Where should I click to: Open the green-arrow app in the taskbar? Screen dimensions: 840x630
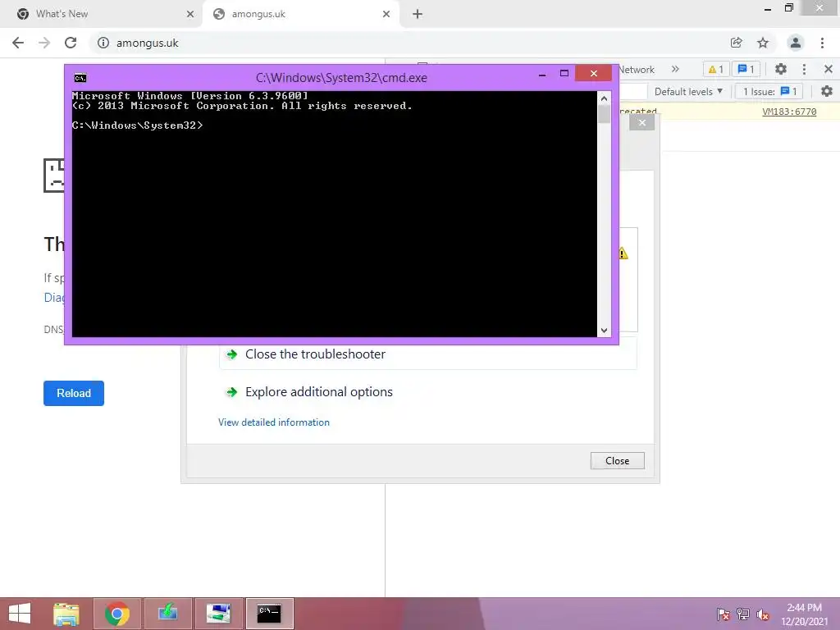point(167,614)
